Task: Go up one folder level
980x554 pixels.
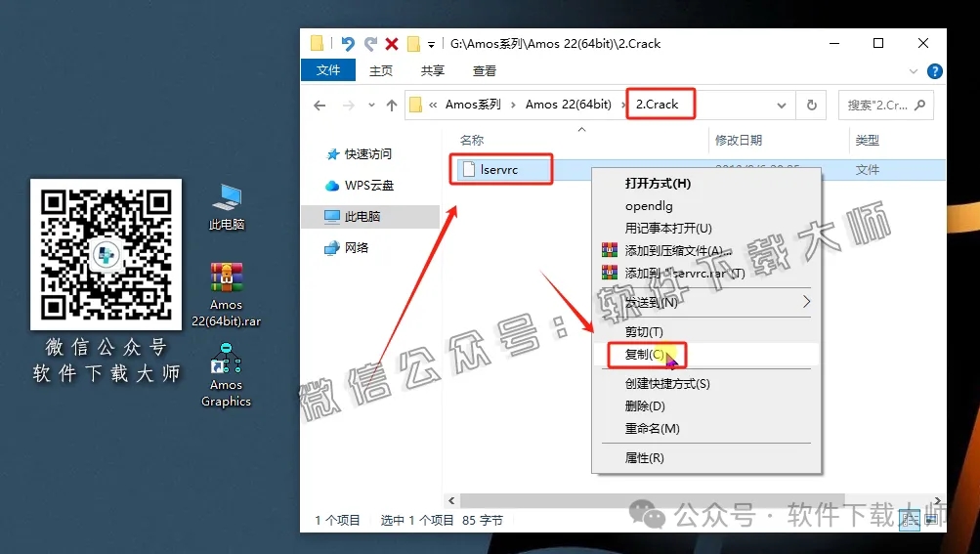Action: [x=392, y=106]
